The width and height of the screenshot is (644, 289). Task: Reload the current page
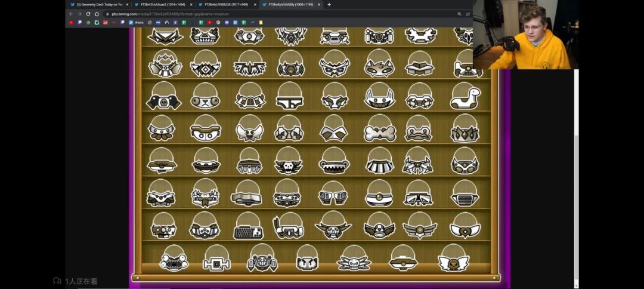tap(88, 14)
